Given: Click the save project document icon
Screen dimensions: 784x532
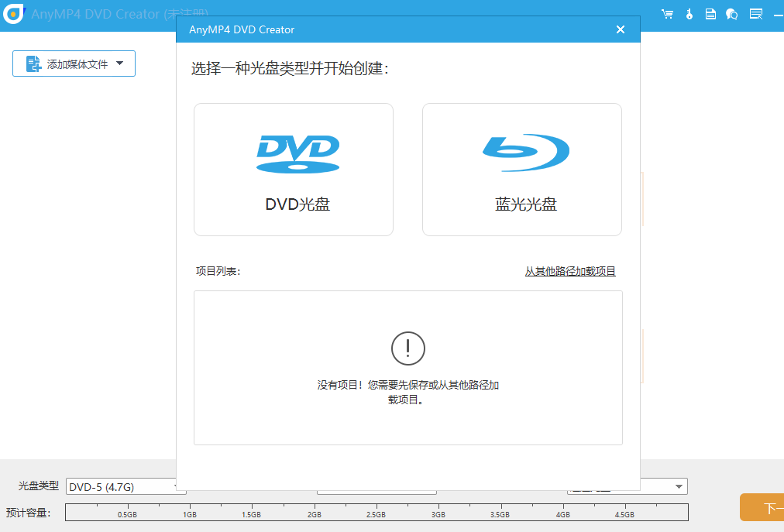Looking at the screenshot, I should [710, 14].
